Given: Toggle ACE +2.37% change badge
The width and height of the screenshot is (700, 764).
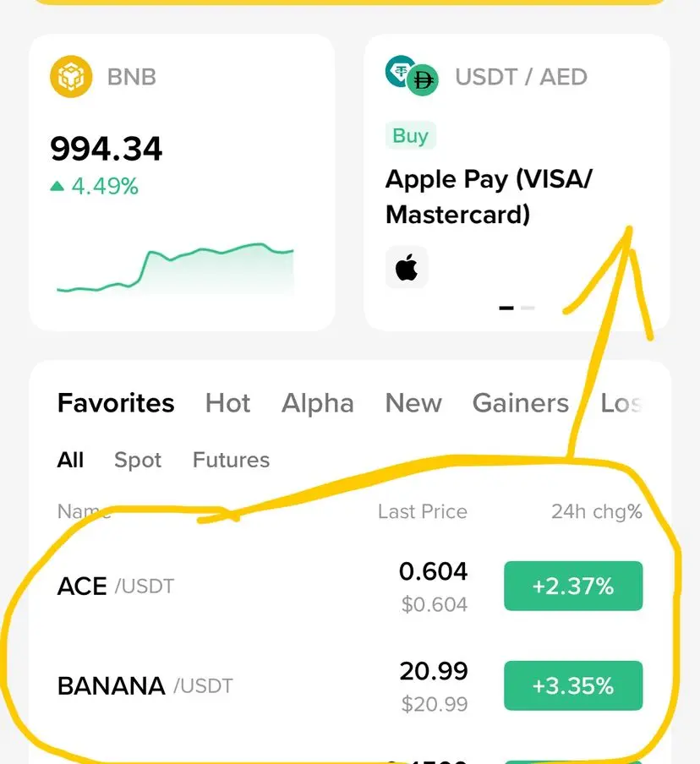Looking at the screenshot, I should pos(572,586).
